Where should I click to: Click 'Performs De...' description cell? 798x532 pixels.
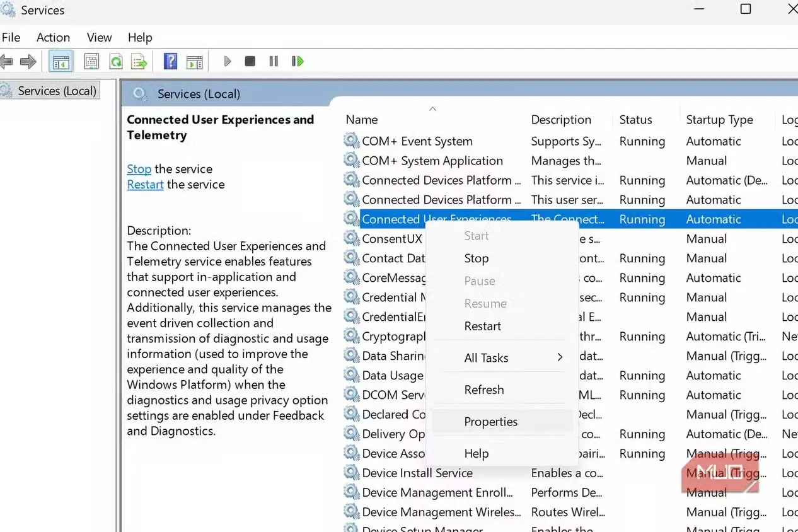[x=567, y=492]
